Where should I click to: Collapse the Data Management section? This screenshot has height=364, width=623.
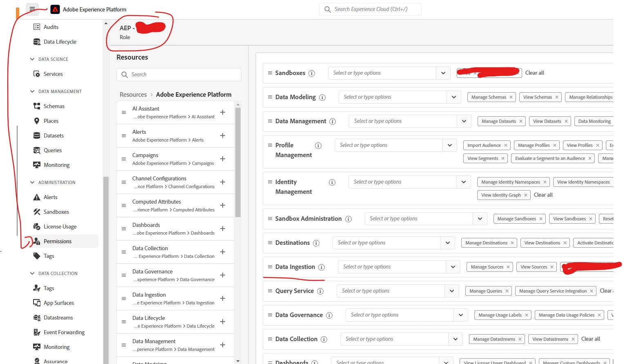click(x=32, y=91)
